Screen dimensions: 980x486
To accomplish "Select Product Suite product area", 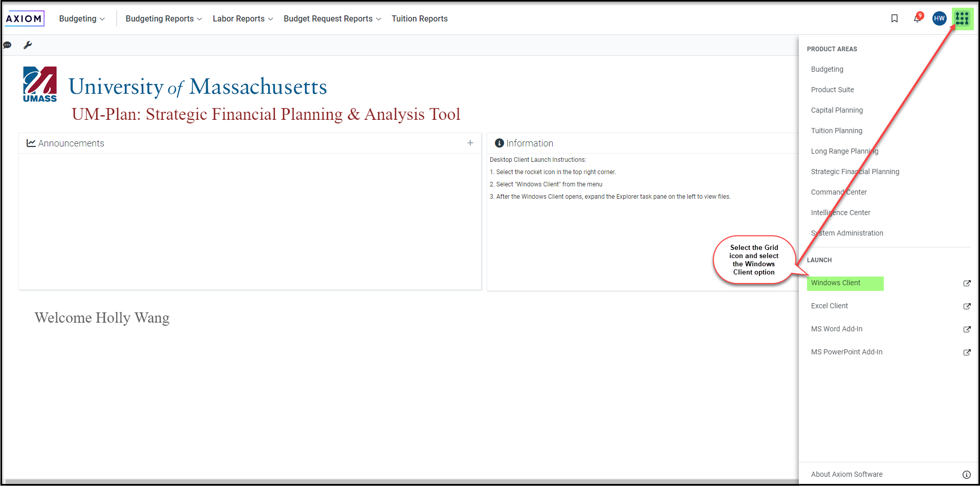I will pos(832,90).
